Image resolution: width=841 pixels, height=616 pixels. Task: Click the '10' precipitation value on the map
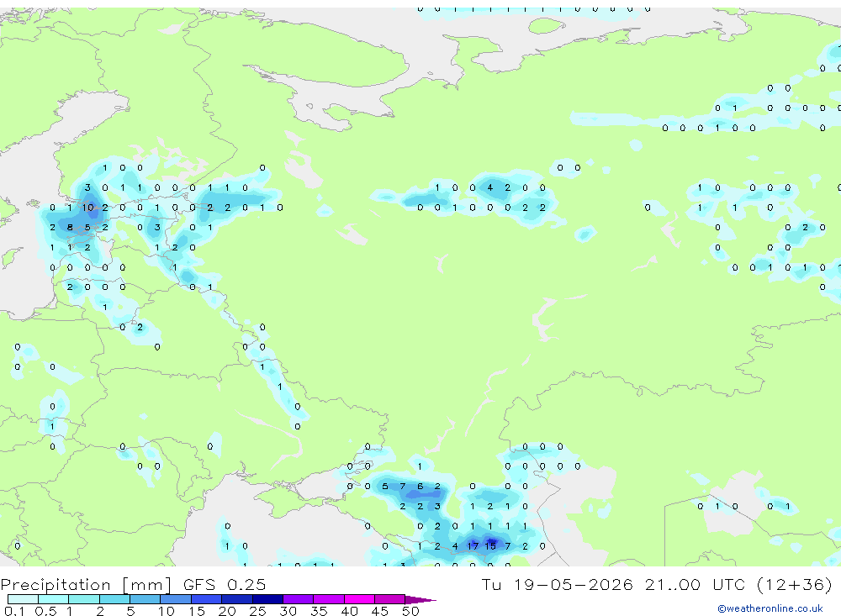pos(88,208)
